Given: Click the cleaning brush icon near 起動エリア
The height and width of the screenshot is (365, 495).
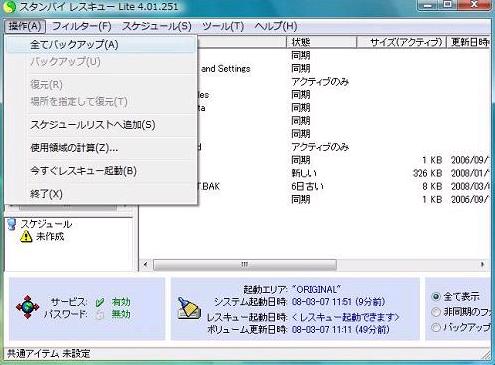Looking at the screenshot, I should tap(189, 309).
